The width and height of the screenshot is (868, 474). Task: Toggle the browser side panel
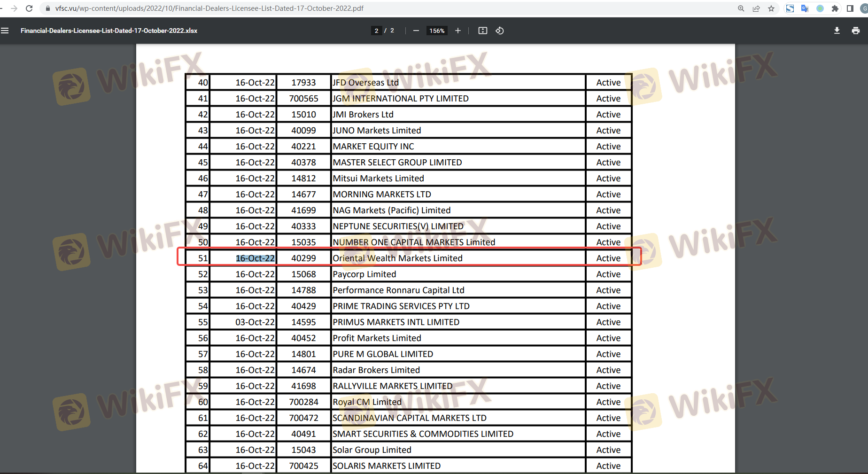point(850,8)
